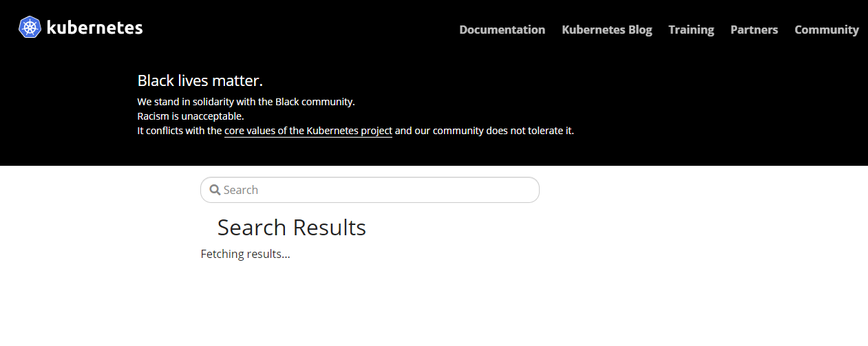Open the Community nav link
This screenshot has width=868, height=346.
pos(827,30)
